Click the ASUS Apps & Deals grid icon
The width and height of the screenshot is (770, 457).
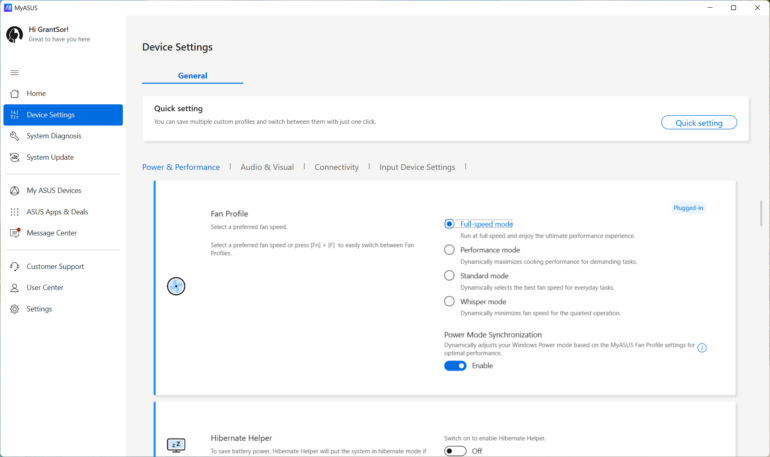coord(15,212)
